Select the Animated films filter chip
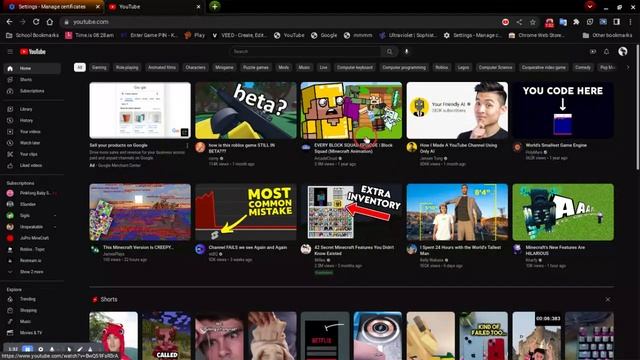This screenshot has width=640, height=360. coord(162,67)
